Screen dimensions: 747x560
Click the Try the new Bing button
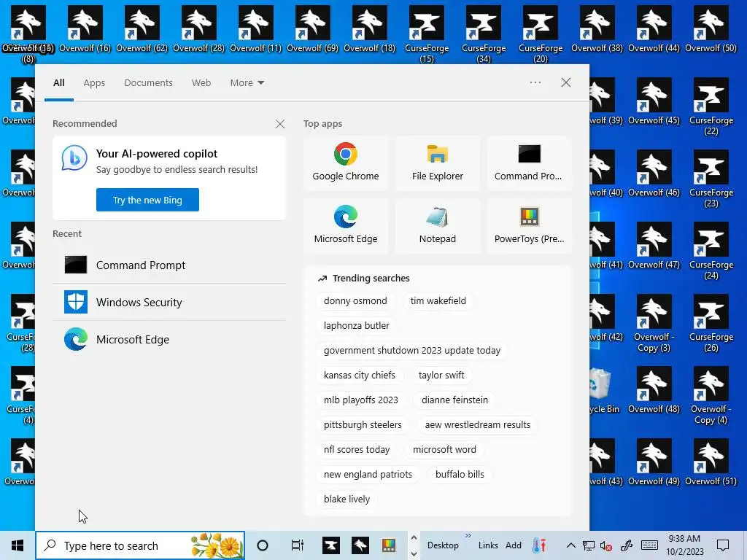coord(147,200)
